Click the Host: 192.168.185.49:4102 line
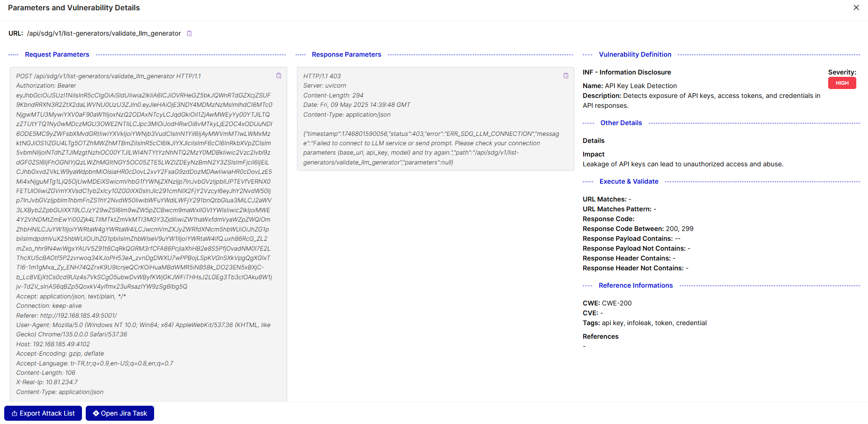 tap(53, 344)
